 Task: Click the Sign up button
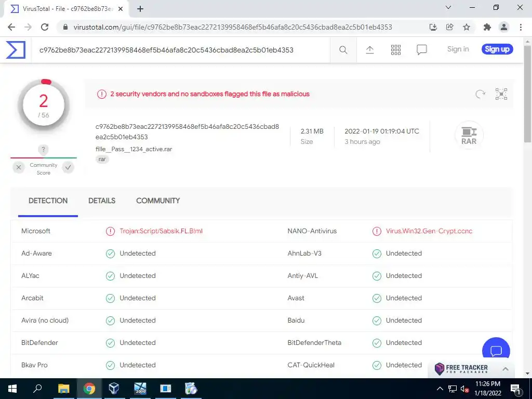(497, 49)
